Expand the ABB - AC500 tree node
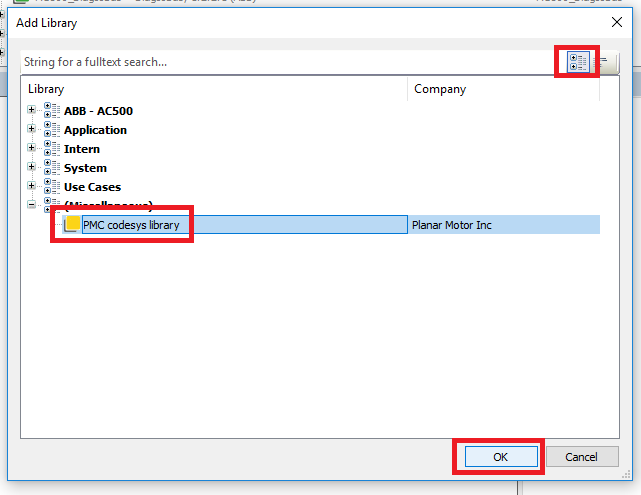Image resolution: width=641 pixels, height=495 pixels. tap(32, 110)
